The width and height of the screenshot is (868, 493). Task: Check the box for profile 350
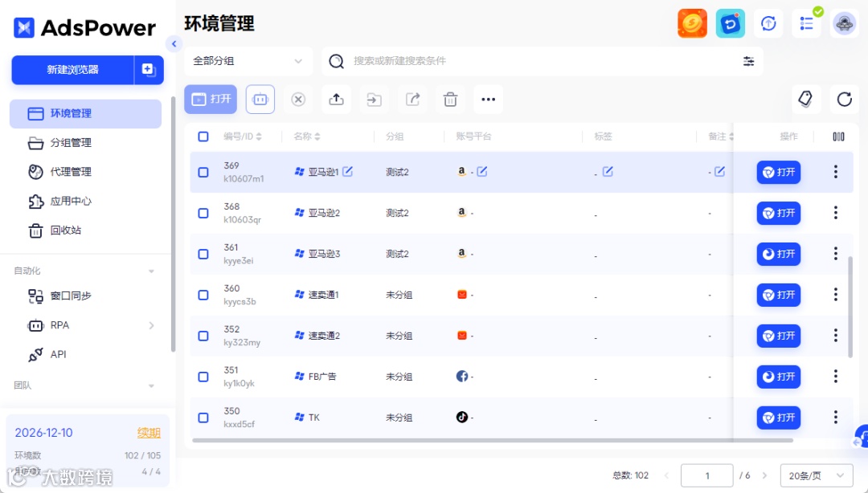coord(203,418)
